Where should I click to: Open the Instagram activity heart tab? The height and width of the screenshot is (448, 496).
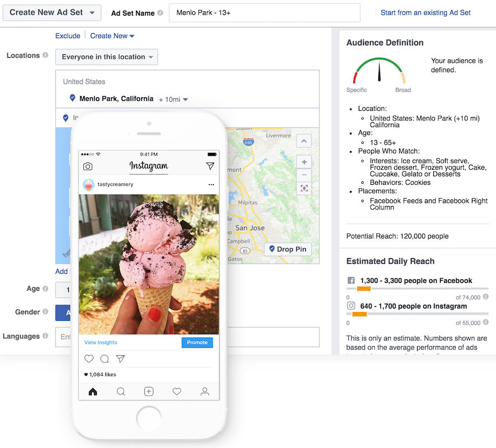177,391
